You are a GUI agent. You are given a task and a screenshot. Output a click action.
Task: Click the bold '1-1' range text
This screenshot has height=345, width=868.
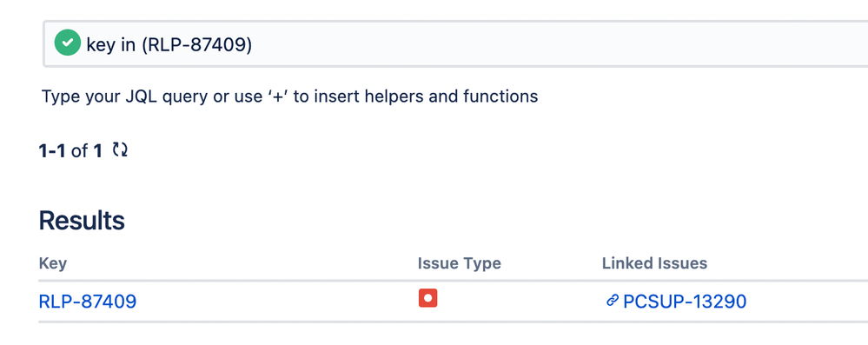pos(53,150)
